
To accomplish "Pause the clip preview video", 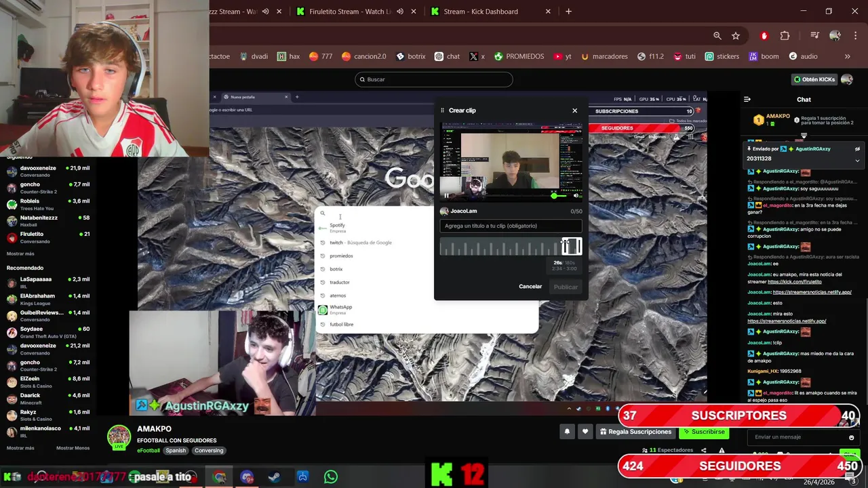I will pos(446,195).
